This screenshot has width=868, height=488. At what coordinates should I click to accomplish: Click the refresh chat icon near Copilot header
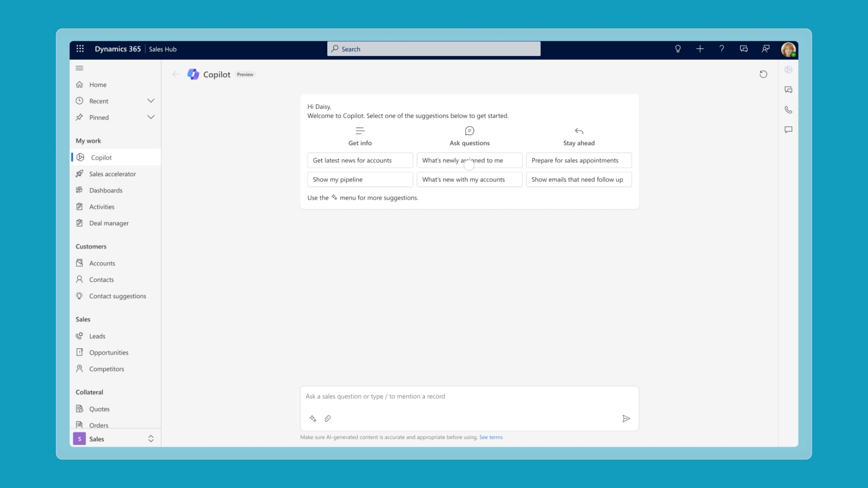pyautogui.click(x=763, y=74)
